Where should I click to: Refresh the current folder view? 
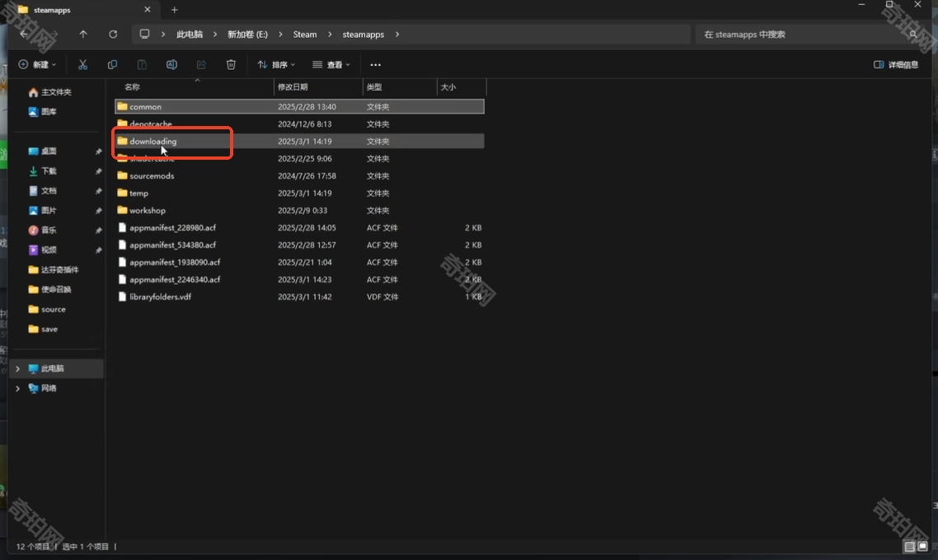113,35
